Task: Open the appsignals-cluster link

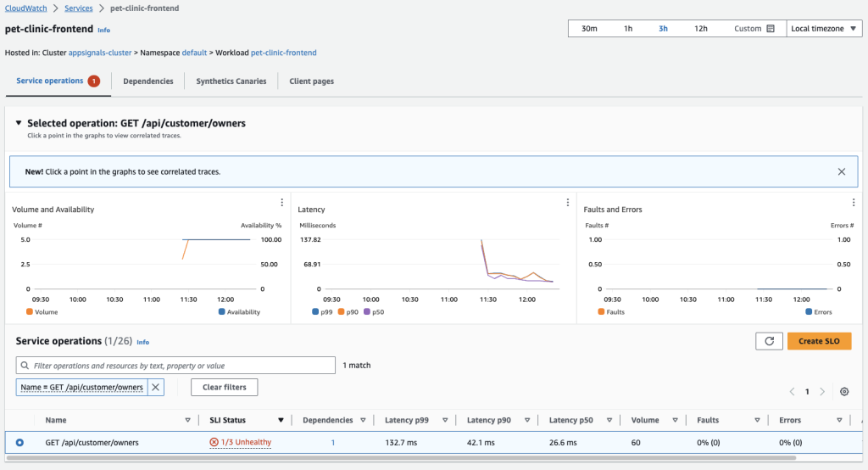Action: pos(100,53)
